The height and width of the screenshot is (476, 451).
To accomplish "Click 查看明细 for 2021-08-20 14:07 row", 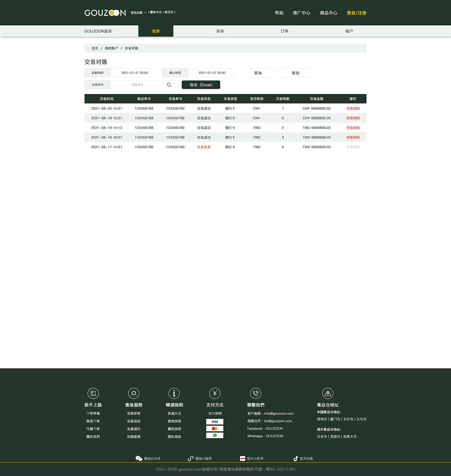I will 353,109.
